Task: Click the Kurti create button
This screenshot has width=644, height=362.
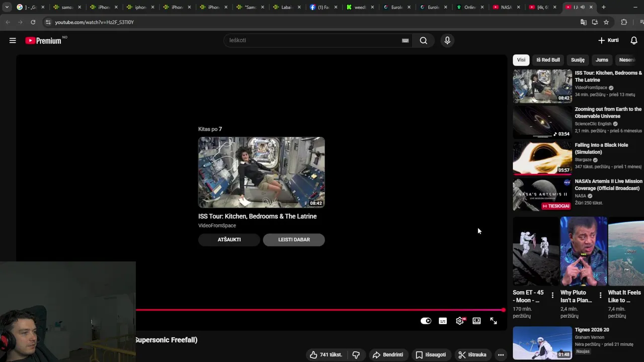Action: tap(608, 40)
